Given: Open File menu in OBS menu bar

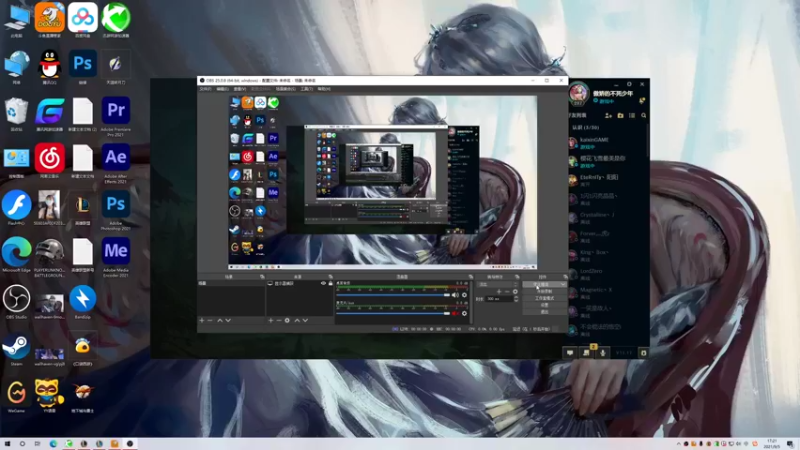Looking at the screenshot, I should click(205, 89).
